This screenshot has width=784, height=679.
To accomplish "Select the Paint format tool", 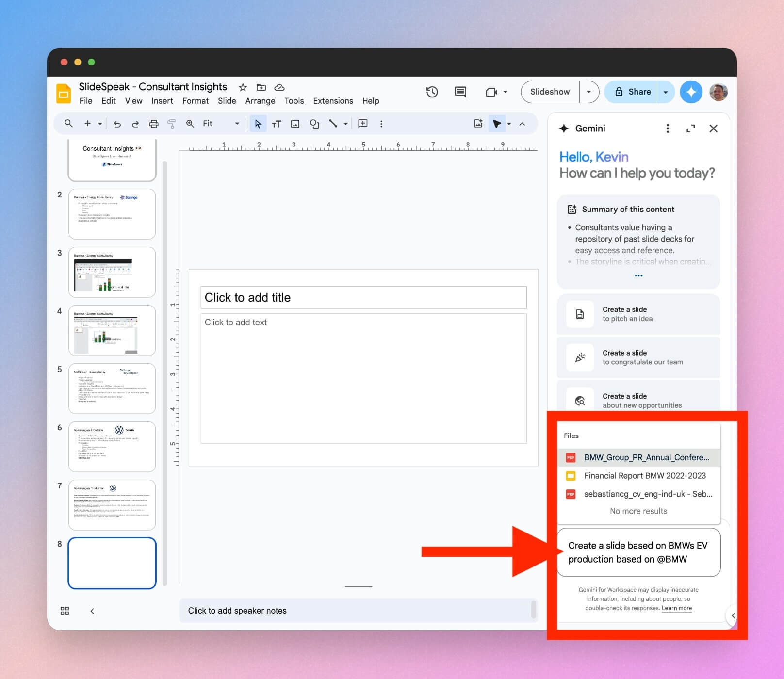I will [x=172, y=124].
